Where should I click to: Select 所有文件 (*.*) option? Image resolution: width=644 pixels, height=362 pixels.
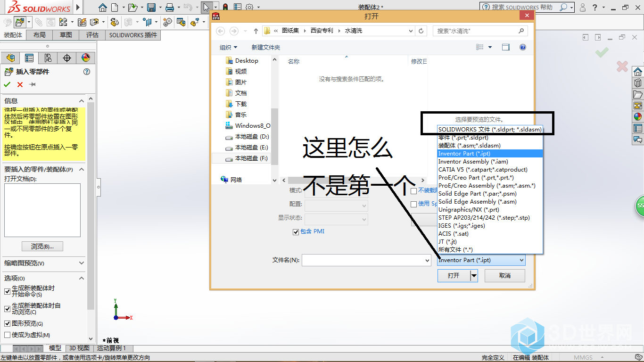(490, 250)
